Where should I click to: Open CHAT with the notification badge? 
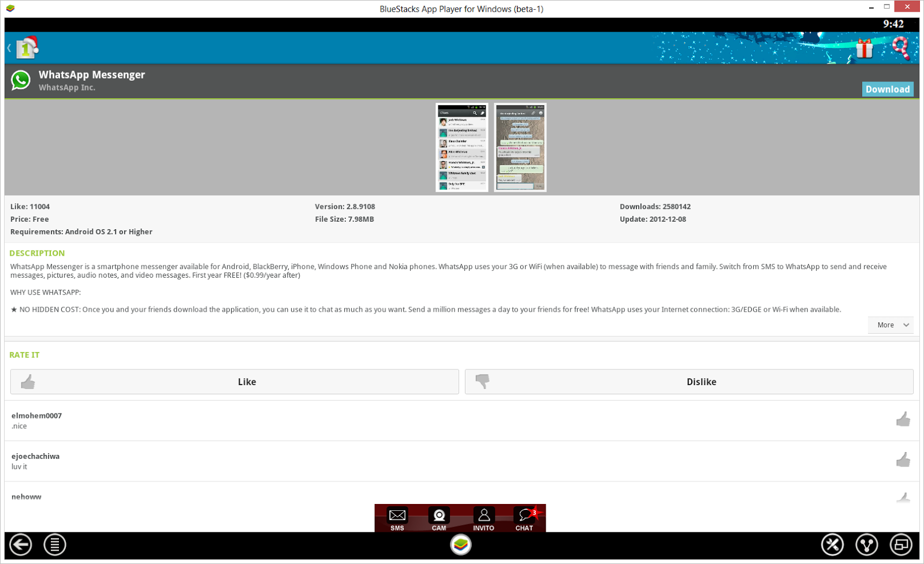524,518
